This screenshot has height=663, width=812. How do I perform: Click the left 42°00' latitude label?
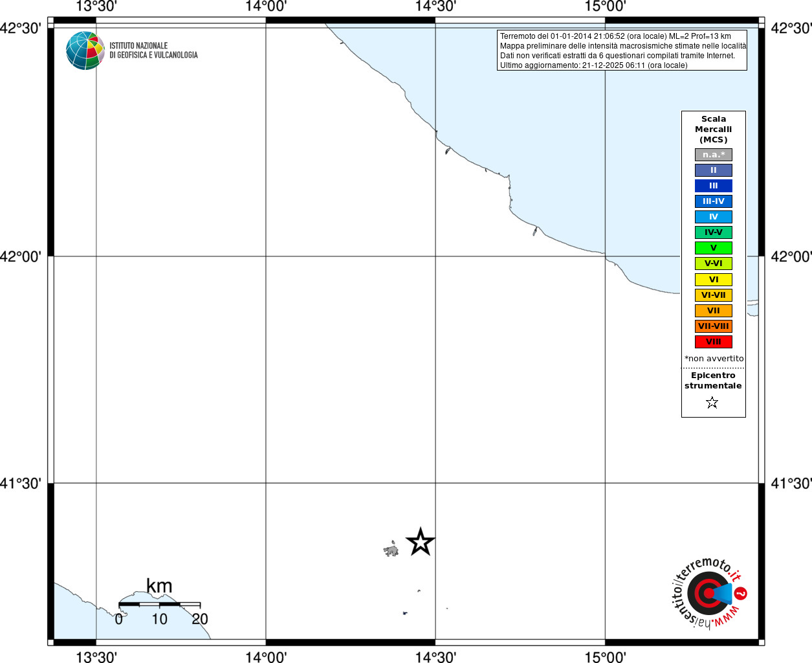[21, 256]
